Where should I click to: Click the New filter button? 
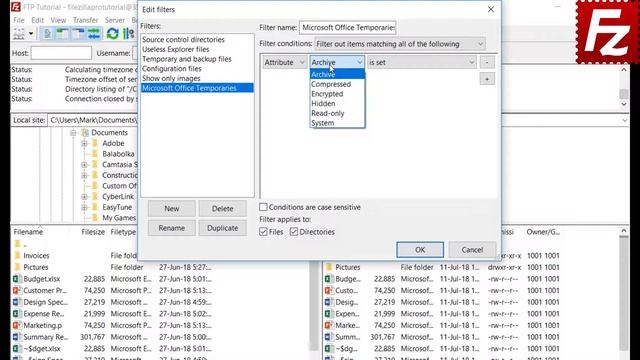(172, 209)
